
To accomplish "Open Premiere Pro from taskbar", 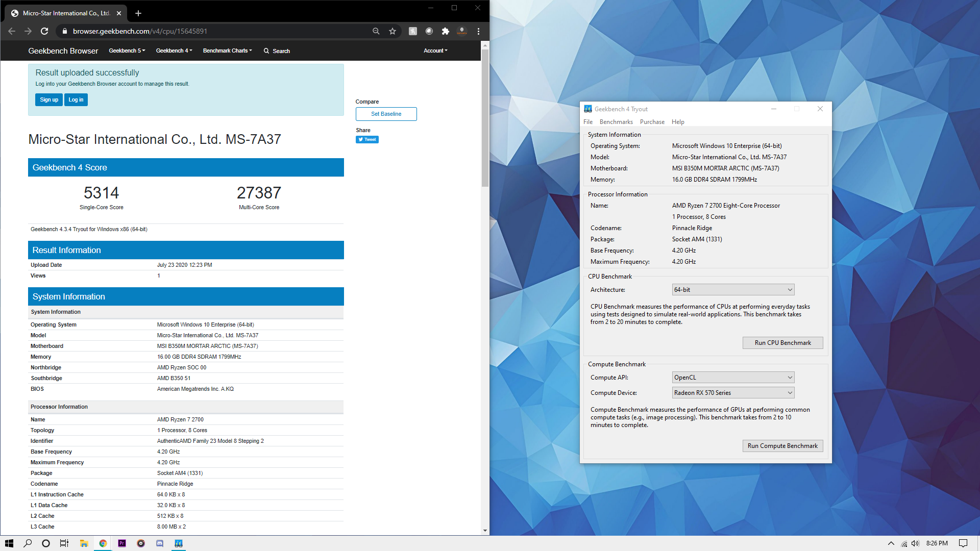I will pyautogui.click(x=122, y=543).
